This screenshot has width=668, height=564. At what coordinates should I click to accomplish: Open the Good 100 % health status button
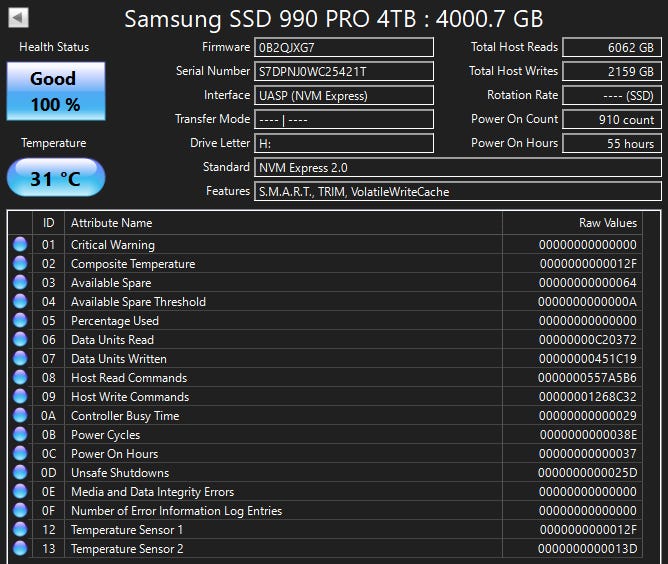(56, 91)
